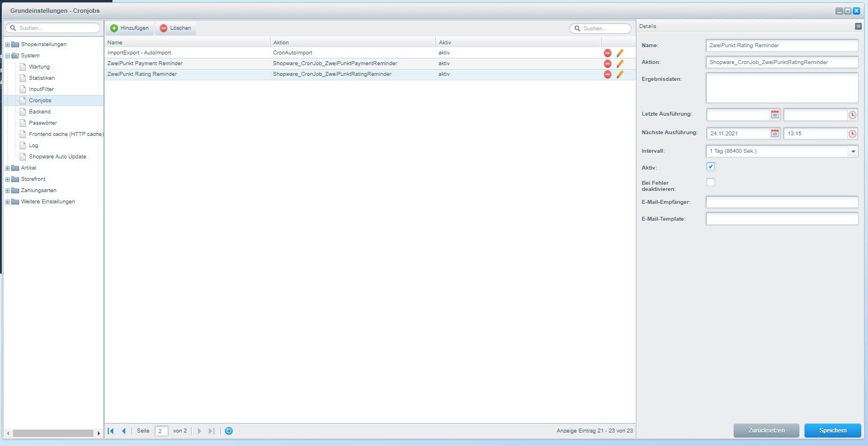Delete the ZweiPunkt Payment Reminder row
Screen dimensions: 868x446
coord(607,63)
